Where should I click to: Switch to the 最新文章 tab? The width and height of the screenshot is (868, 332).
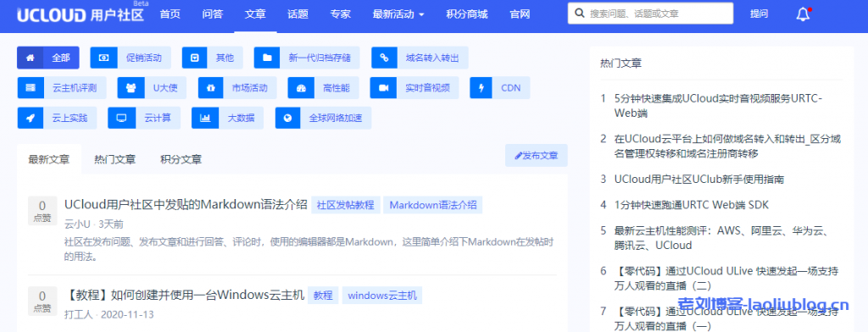(49, 160)
